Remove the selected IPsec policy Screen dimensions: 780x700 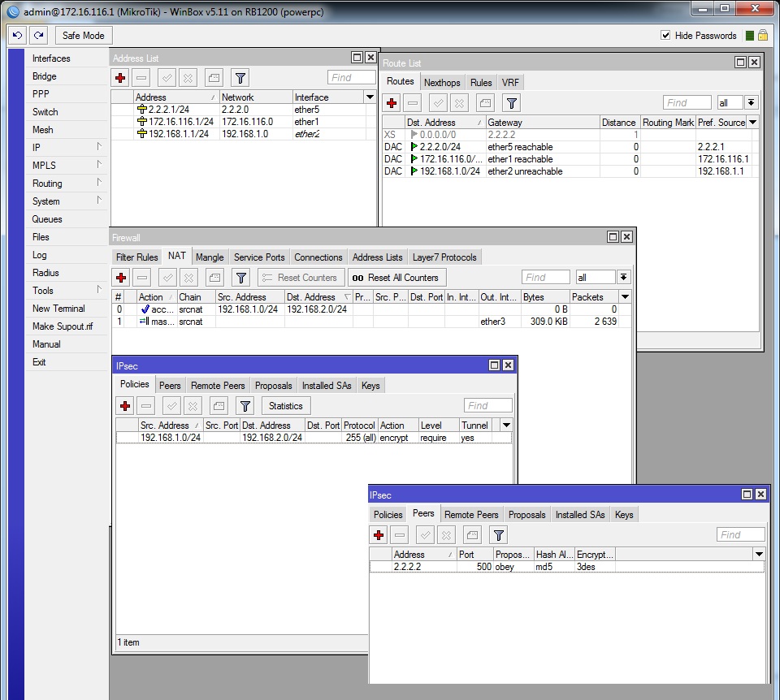pos(146,405)
